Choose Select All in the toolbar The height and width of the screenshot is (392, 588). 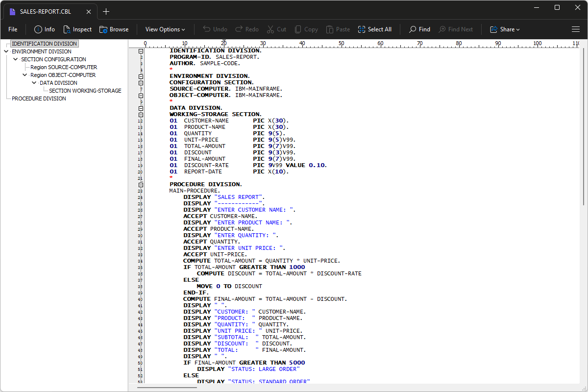point(375,29)
